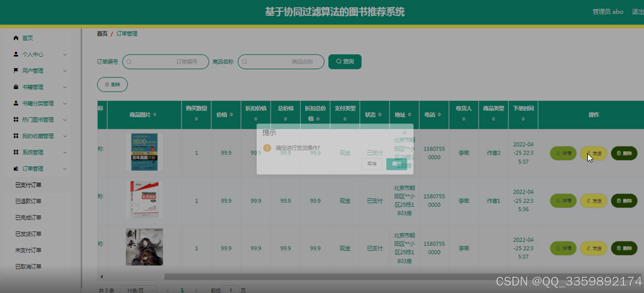Click the search icon in 订单编号 field

pyautogui.click(x=129, y=62)
